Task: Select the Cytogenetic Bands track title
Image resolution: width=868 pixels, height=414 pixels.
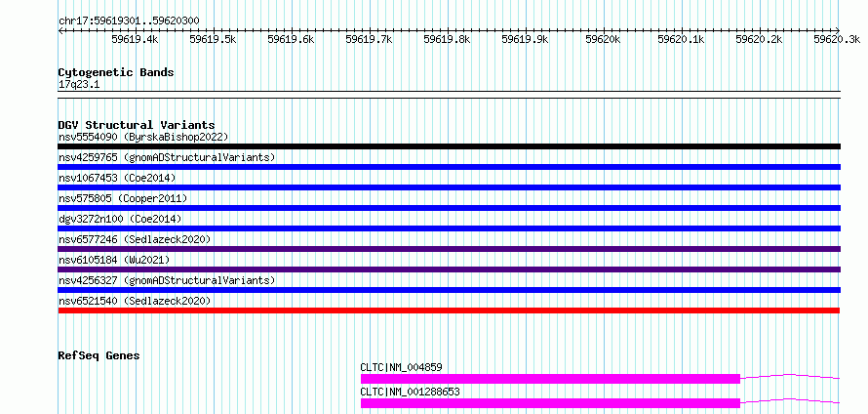Action: point(116,72)
